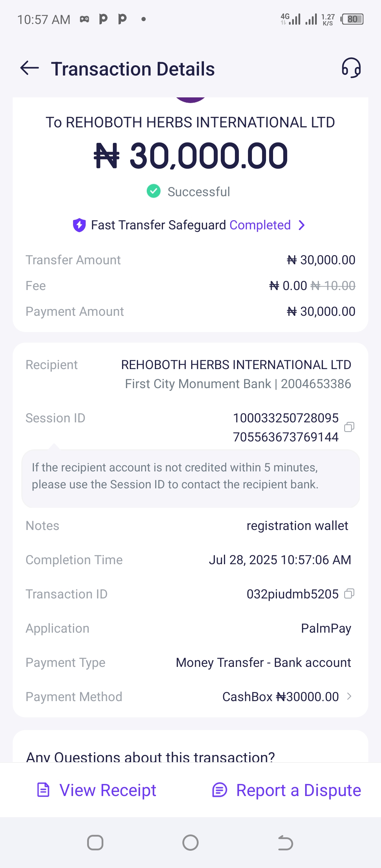Open customer support headset icon
381x868 pixels.
click(351, 68)
